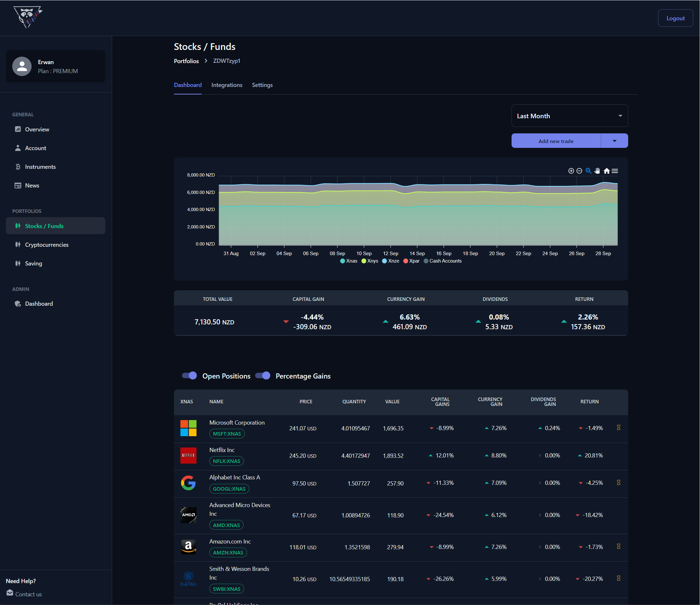Click the ZDWTzyp1 breadcrumb text
This screenshot has width=700, height=605.
click(x=226, y=61)
